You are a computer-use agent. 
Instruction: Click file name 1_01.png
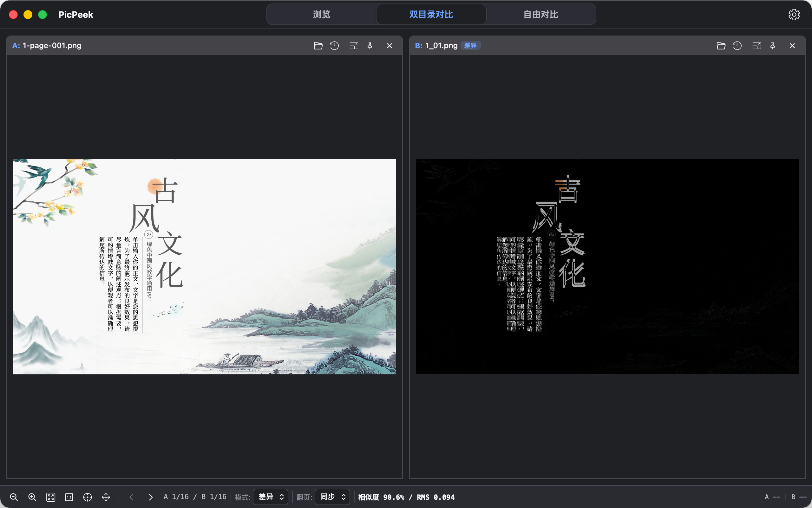click(x=441, y=46)
